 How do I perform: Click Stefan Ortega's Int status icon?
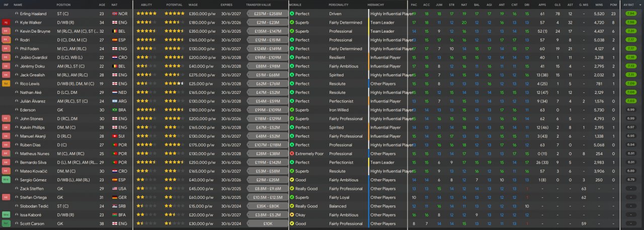6,197
